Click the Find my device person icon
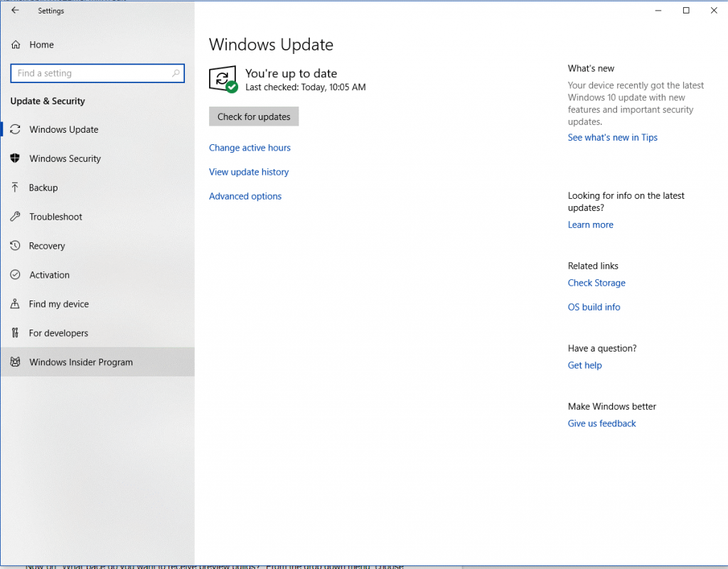 (x=15, y=304)
